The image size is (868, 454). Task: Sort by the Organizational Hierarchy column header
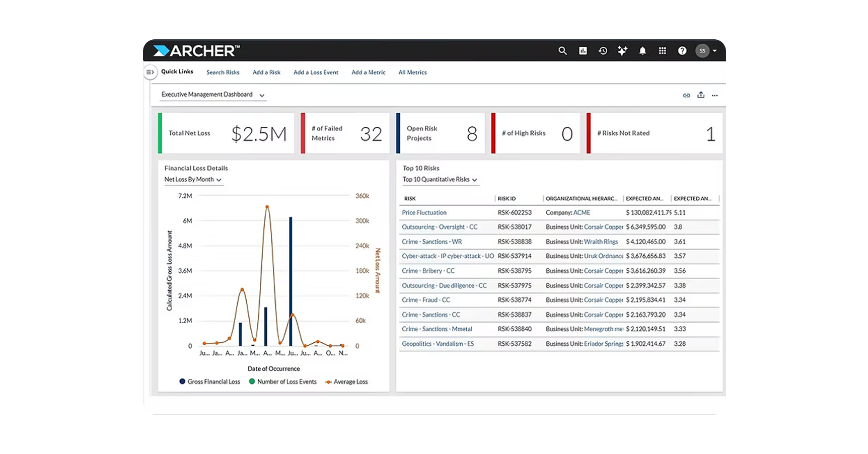(x=582, y=199)
